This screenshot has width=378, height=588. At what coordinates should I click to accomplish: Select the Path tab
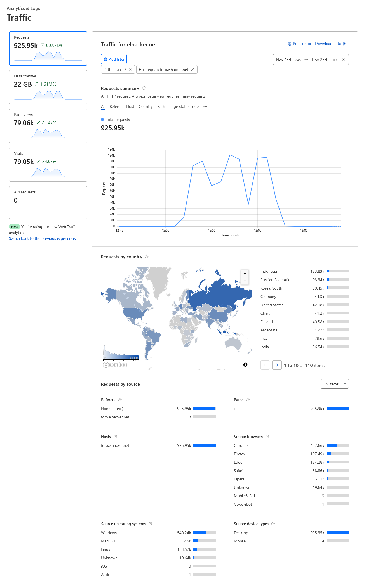pos(161,107)
